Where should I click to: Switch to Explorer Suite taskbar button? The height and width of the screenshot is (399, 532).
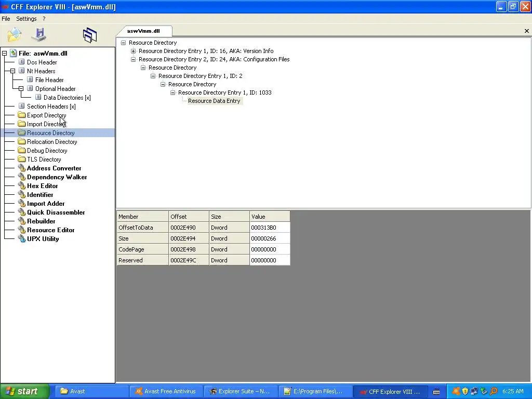click(x=240, y=391)
